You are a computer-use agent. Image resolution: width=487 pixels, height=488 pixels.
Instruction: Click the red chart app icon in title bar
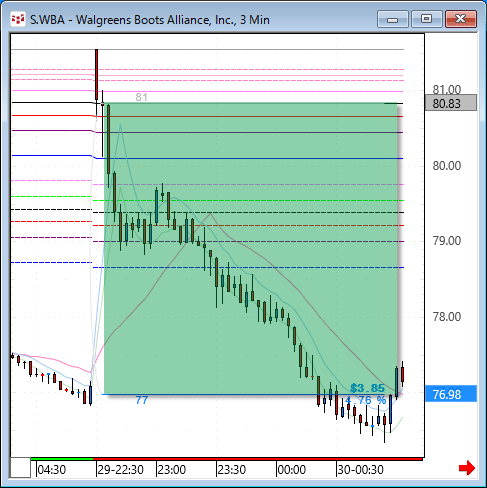pos(18,19)
